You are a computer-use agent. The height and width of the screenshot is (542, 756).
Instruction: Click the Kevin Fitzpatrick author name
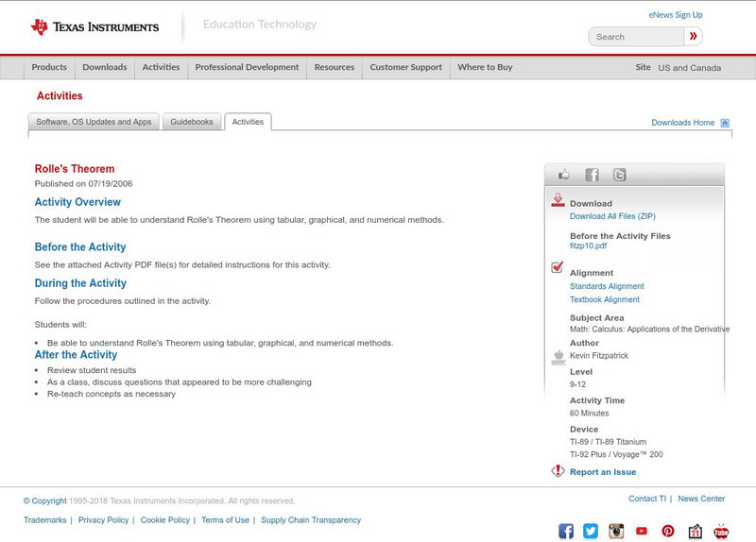[599, 356]
